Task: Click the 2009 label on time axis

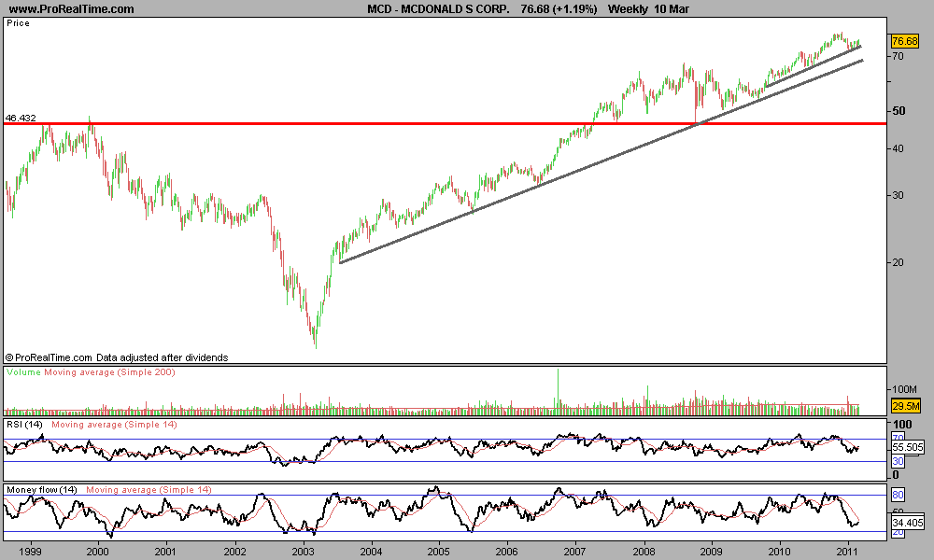Action: (x=711, y=552)
